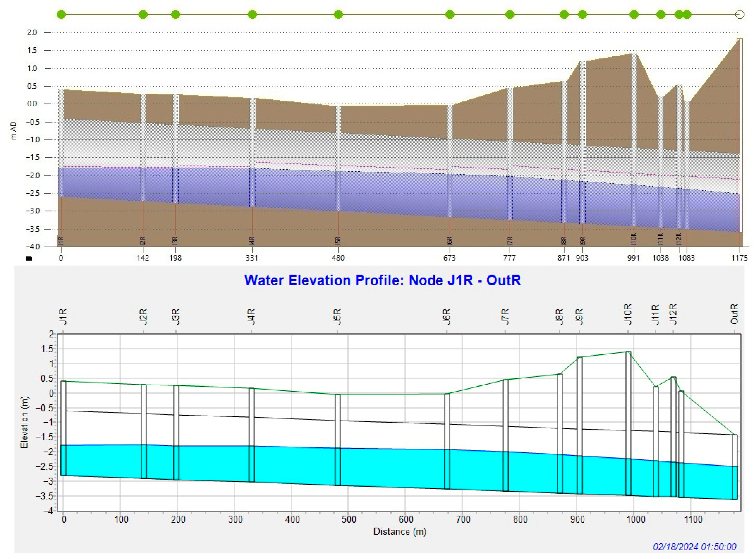756x559 pixels.
Task: Click the white outfall circle at the line's end
Action: point(740,15)
